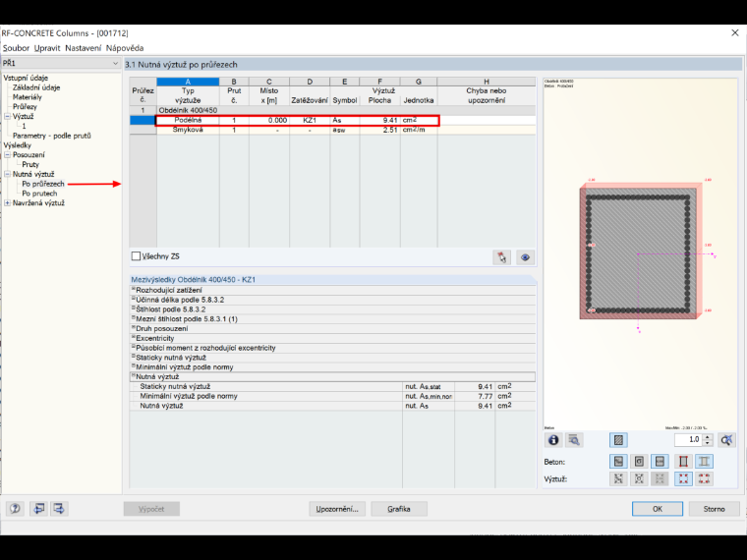The height and width of the screenshot is (560, 747).
Task: Reset the view with the crossed-out magnifier icon
Action: point(726,440)
